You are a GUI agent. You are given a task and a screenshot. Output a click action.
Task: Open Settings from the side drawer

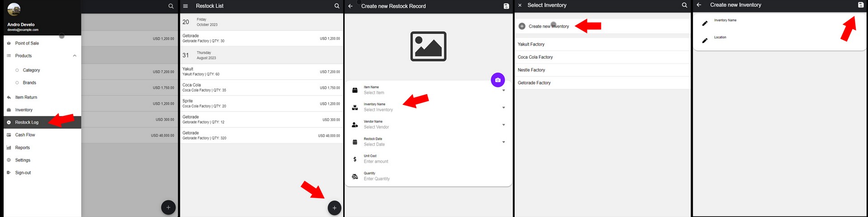(x=23, y=160)
